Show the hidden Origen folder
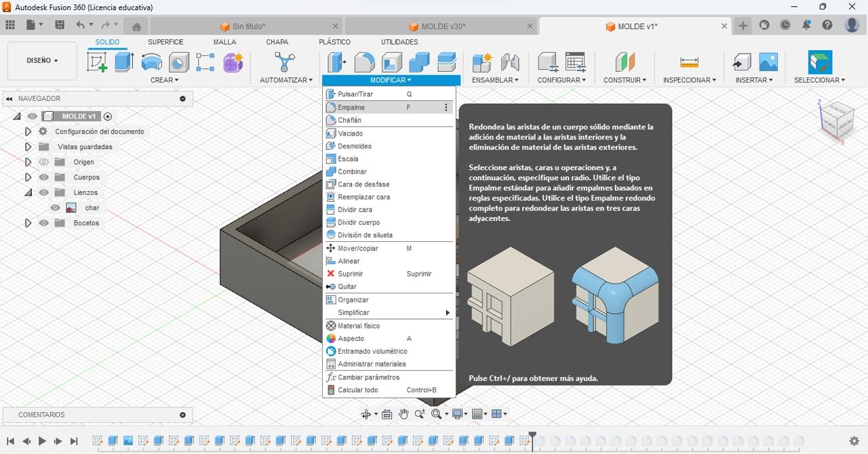The height and width of the screenshot is (454, 868). point(44,162)
